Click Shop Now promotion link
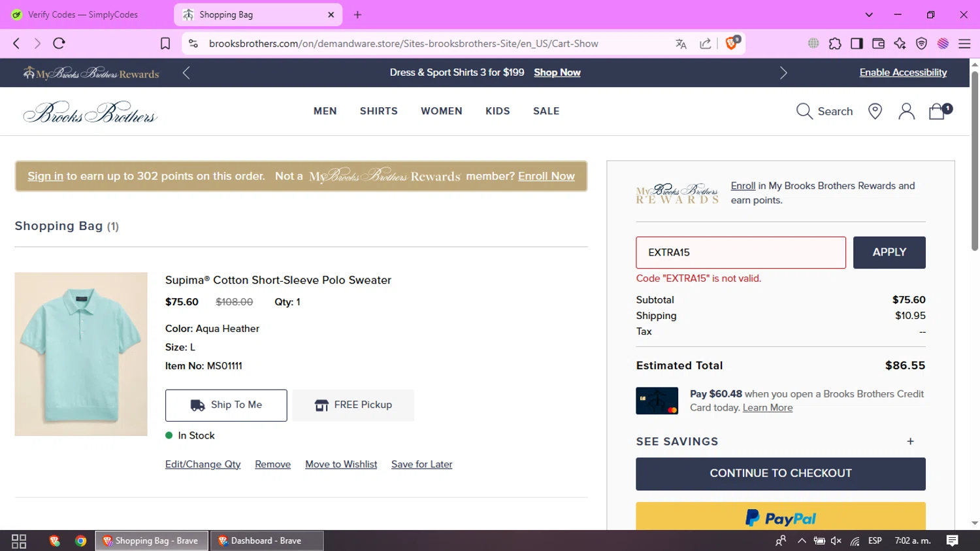 557,73
